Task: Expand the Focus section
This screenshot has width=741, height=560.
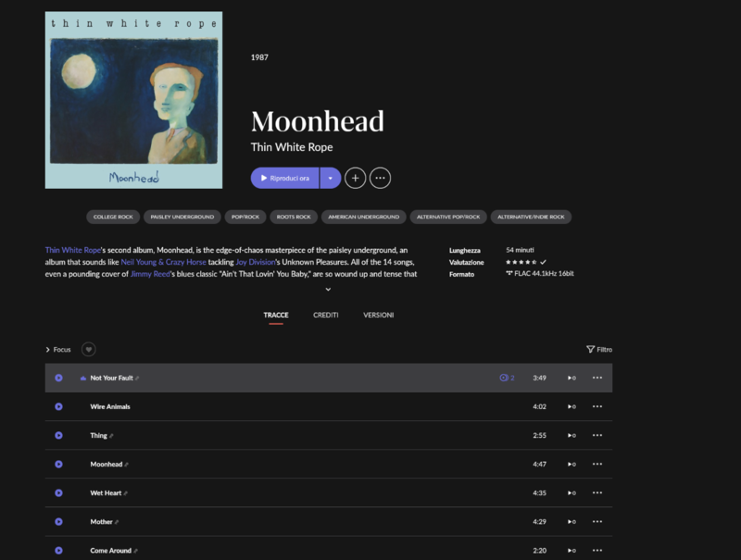Action: point(57,349)
